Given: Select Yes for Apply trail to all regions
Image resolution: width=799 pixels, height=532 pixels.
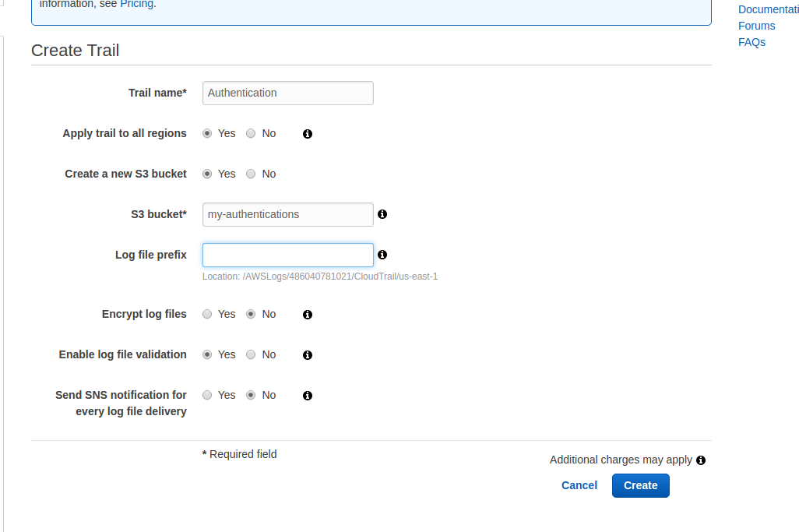Looking at the screenshot, I should click(x=207, y=133).
